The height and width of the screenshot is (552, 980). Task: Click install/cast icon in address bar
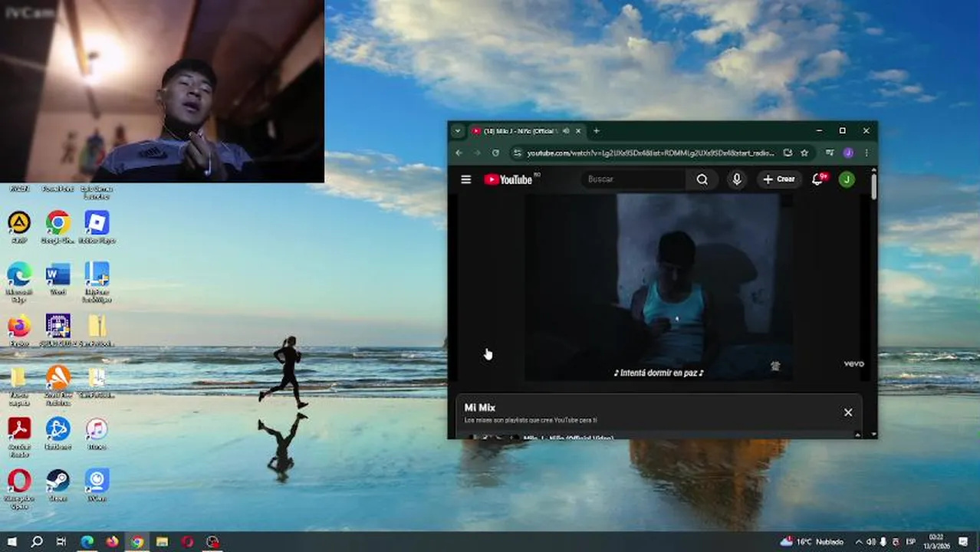tap(788, 153)
